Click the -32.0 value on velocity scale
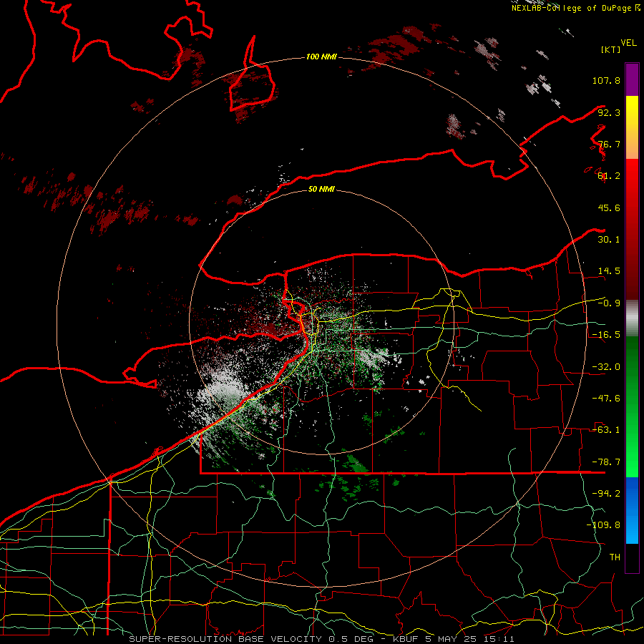 (x=606, y=367)
